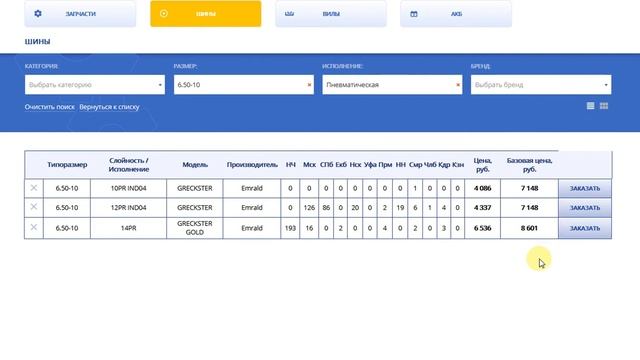Switch to grid view icon
The image size is (640, 360).
[x=604, y=106]
